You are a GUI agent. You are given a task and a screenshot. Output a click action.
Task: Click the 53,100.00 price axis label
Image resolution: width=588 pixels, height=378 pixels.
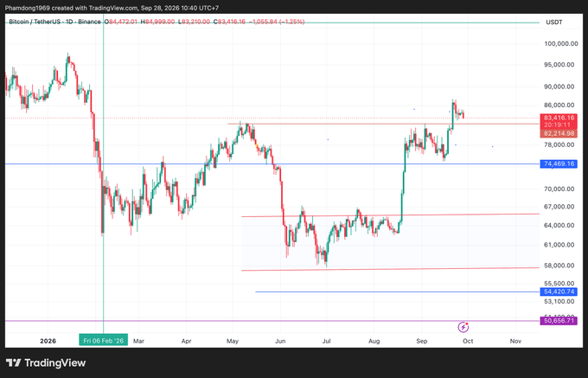(x=559, y=301)
